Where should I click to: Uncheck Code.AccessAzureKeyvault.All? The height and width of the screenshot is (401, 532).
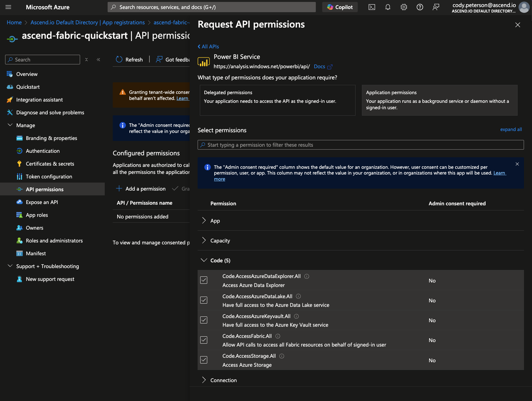204,320
